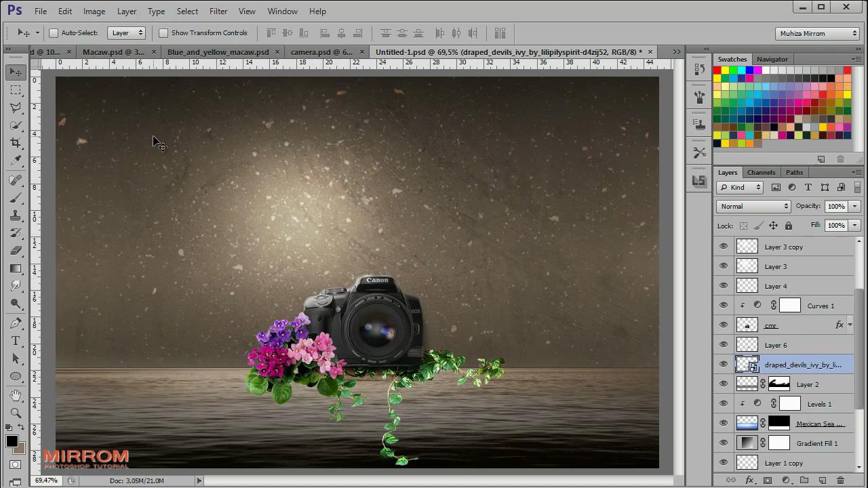Add a layer mask from Layers panel
The width and height of the screenshot is (868, 488).
pos(768,481)
